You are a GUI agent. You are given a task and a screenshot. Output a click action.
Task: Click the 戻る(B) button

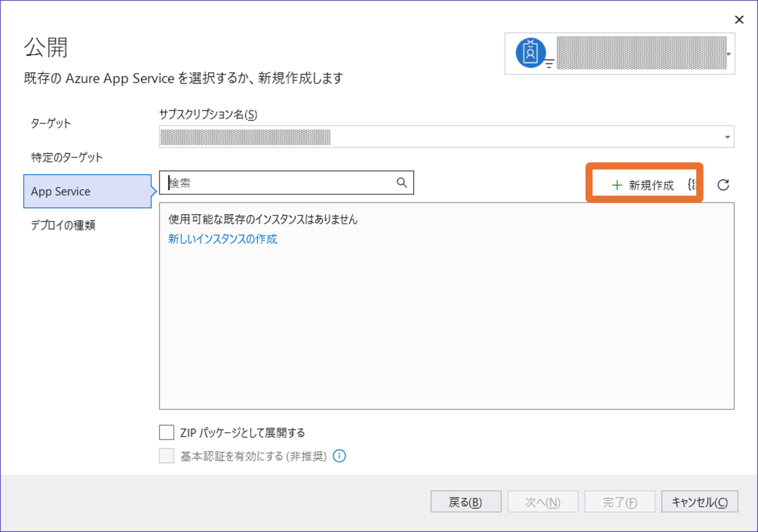(x=466, y=502)
